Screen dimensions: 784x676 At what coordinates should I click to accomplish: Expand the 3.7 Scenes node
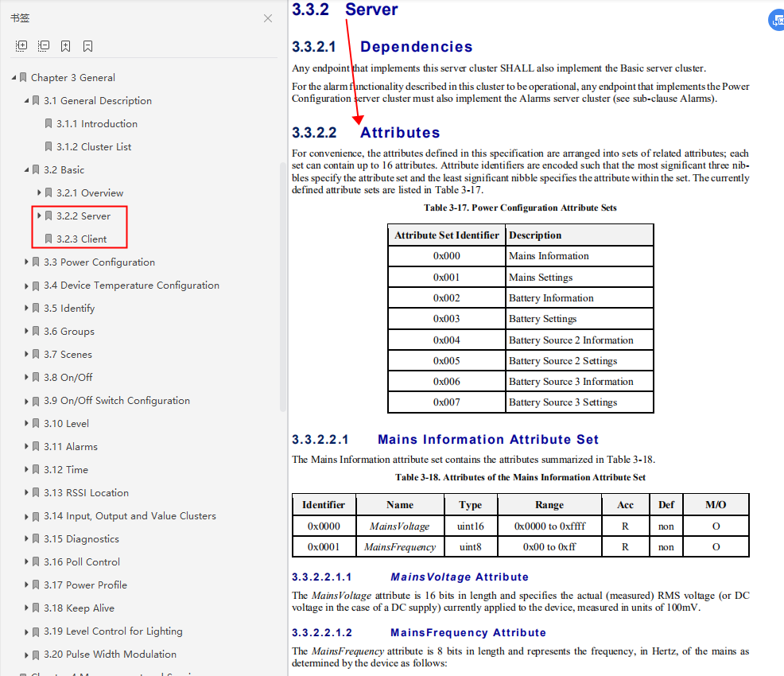click(x=26, y=354)
